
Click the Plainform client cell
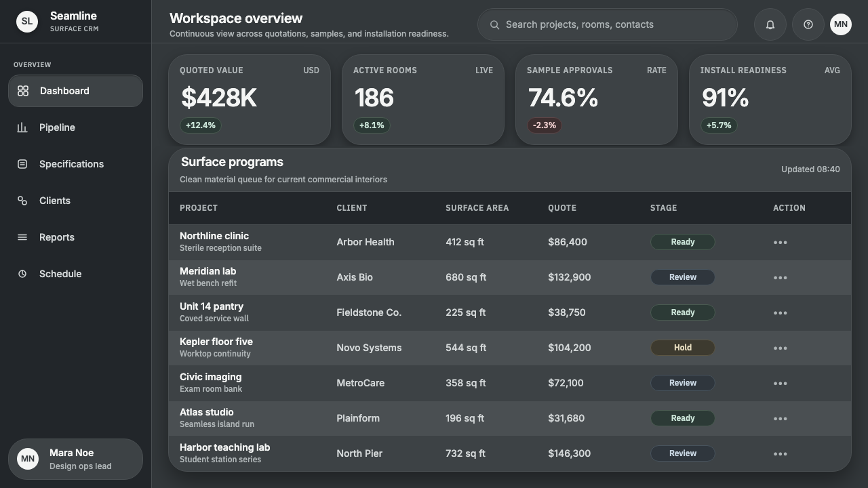[x=358, y=418]
